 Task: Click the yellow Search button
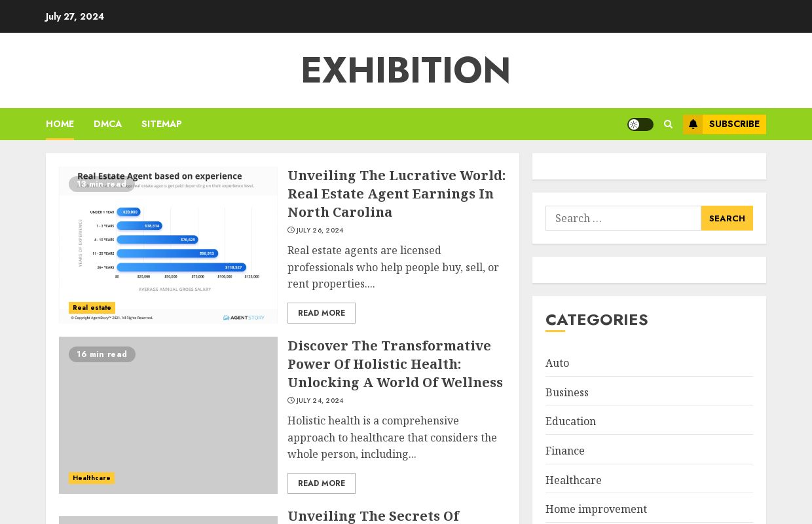[x=727, y=218]
